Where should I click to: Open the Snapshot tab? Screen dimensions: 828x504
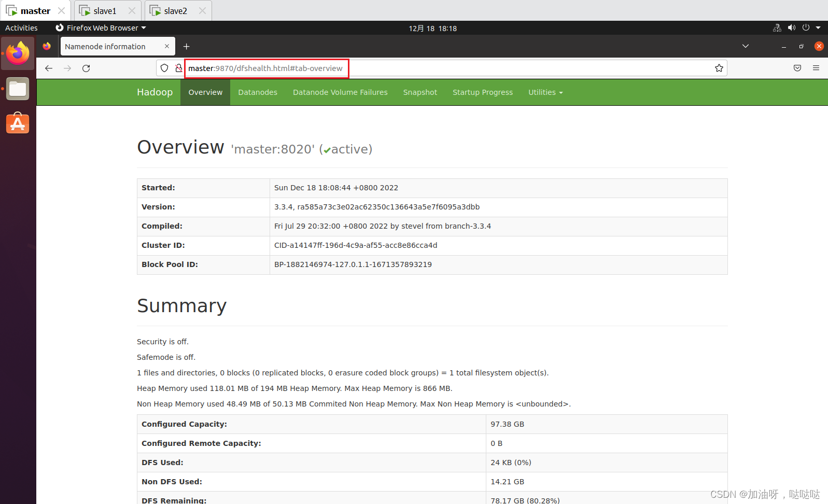coord(420,92)
